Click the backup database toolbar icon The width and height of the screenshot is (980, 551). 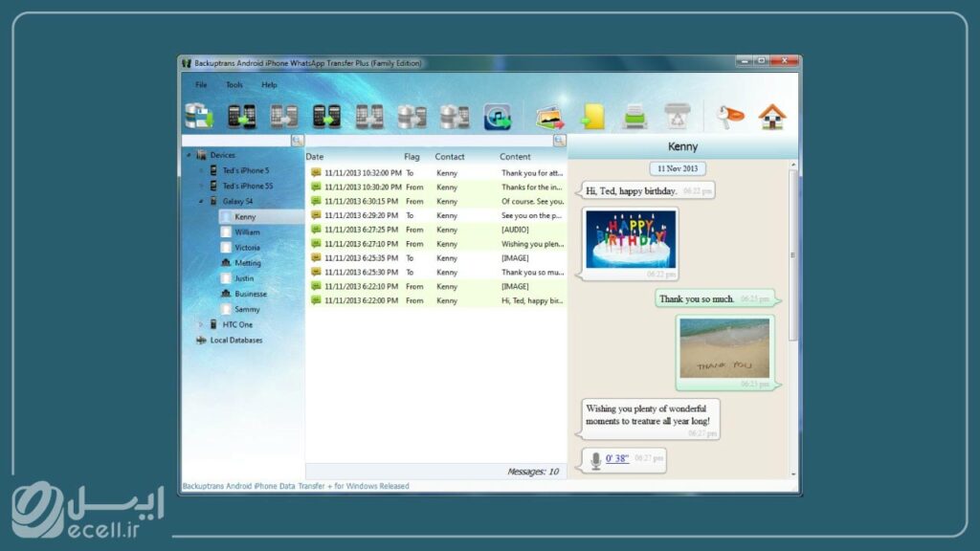coord(199,116)
